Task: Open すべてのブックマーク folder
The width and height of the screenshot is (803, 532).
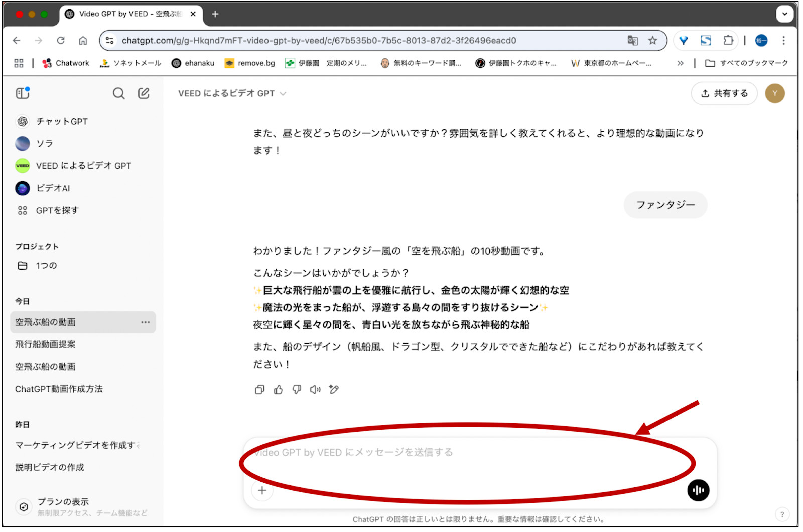Action: (x=746, y=63)
